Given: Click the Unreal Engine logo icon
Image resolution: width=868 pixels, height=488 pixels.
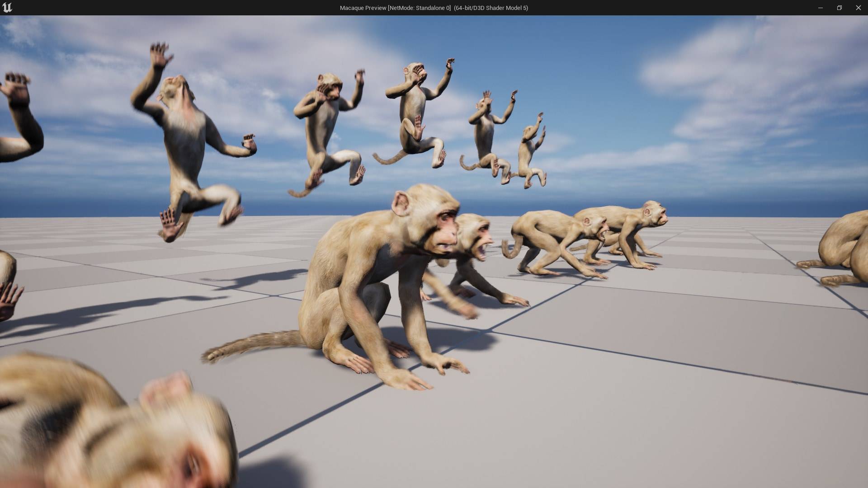Looking at the screenshot, I should [x=7, y=8].
